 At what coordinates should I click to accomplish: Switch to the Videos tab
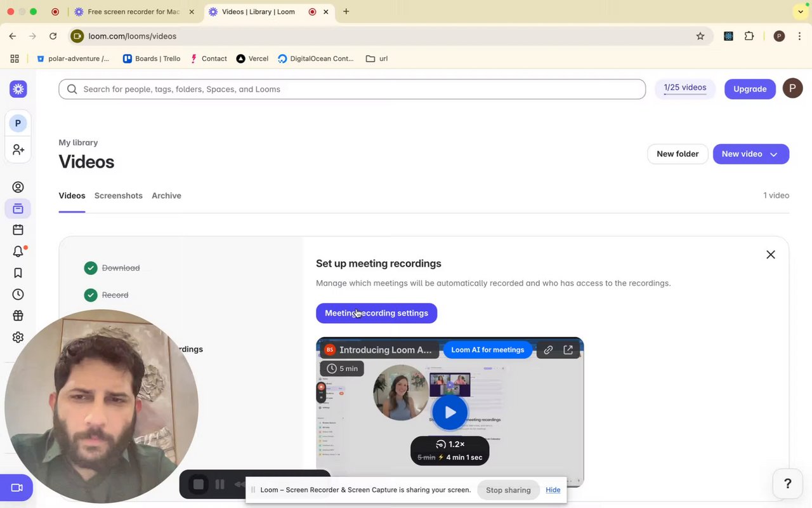[72, 196]
